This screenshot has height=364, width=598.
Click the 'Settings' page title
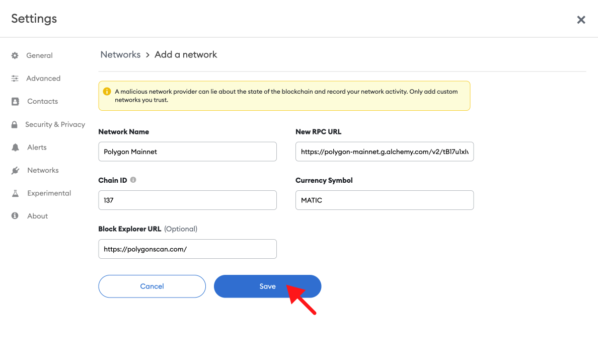coord(34,19)
